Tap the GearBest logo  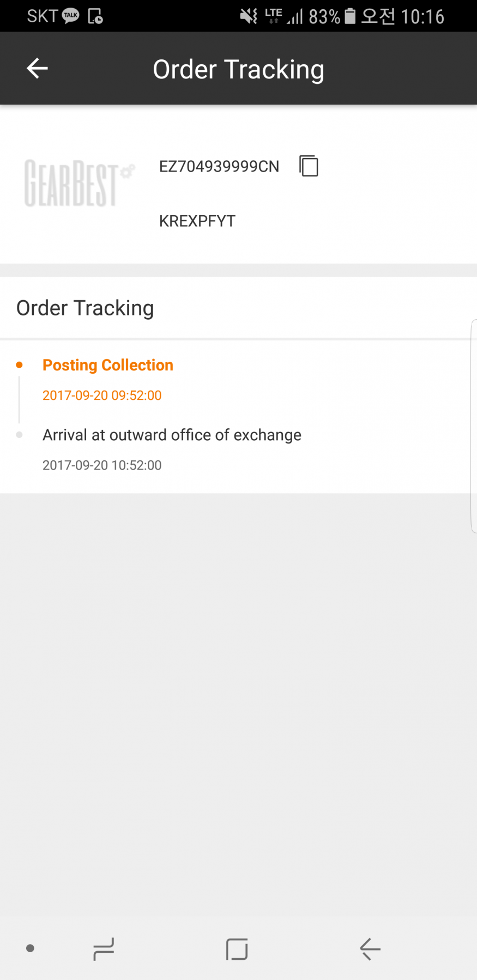pos(79,183)
